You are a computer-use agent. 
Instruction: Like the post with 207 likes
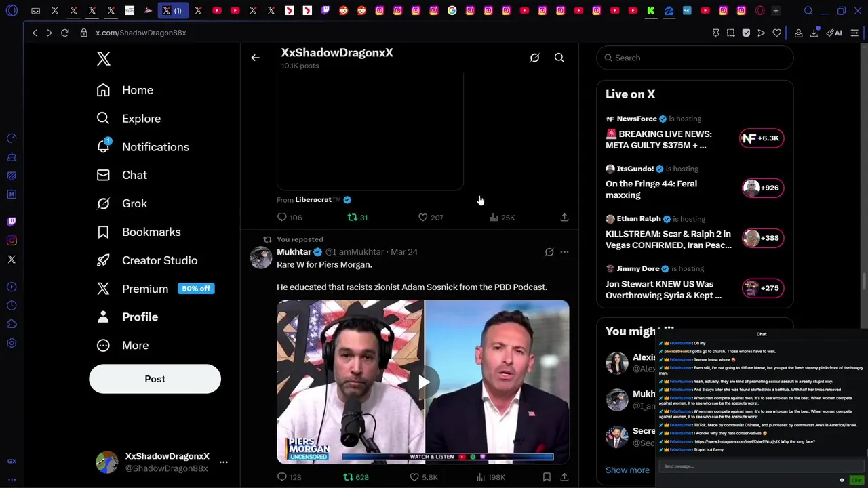tap(430, 218)
